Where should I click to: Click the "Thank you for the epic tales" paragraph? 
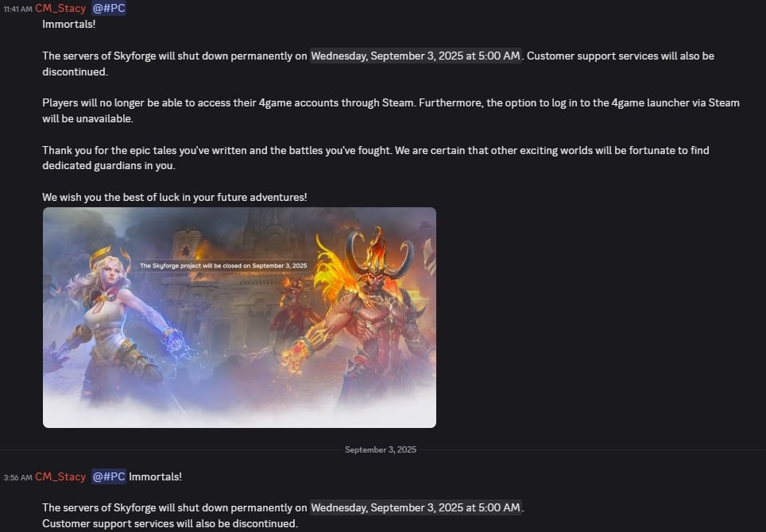coord(376,158)
